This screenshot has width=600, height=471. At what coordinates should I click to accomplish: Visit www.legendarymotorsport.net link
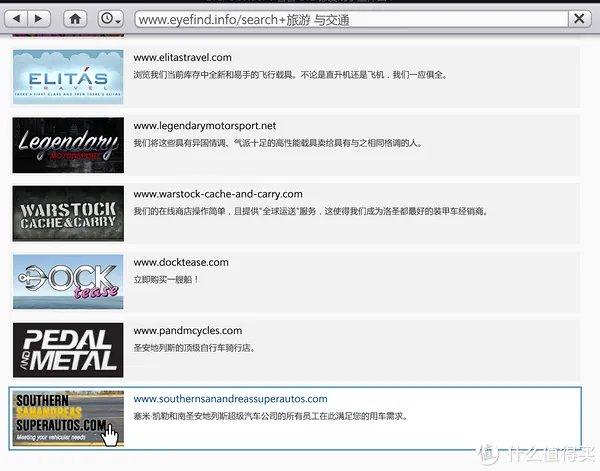coord(205,126)
